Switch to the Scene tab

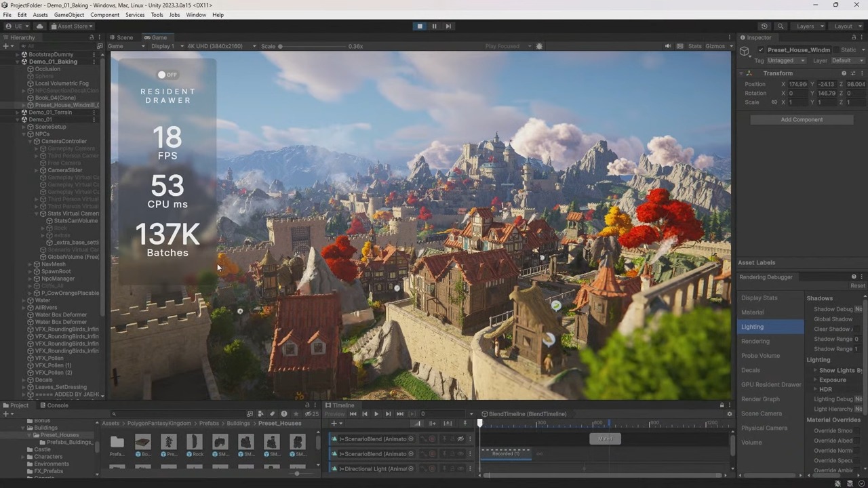click(x=125, y=37)
